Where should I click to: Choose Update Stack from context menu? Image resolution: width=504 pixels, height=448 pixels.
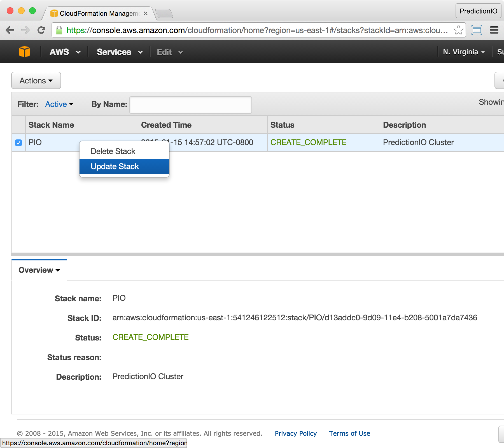tap(115, 167)
